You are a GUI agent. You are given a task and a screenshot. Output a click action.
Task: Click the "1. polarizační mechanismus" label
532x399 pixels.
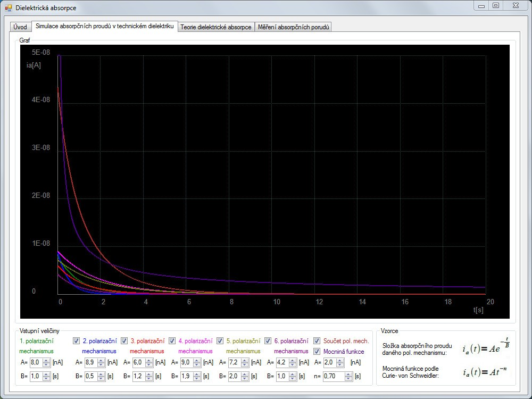(36, 346)
